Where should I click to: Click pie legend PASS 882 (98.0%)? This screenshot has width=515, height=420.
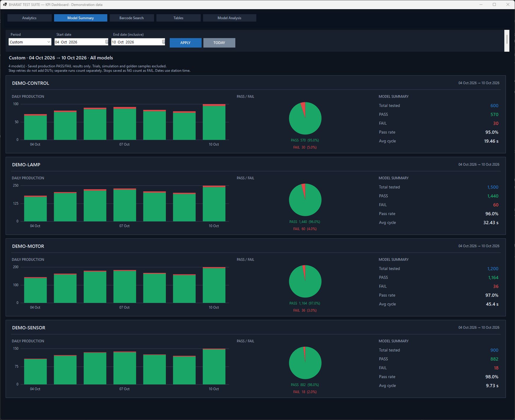point(305,385)
